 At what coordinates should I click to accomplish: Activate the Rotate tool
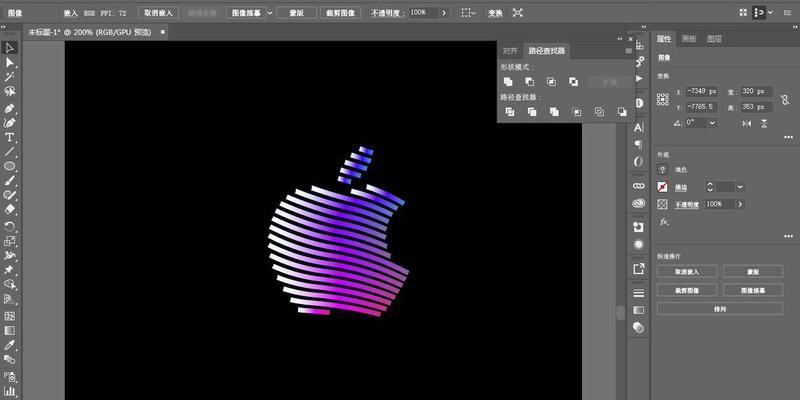point(9,227)
